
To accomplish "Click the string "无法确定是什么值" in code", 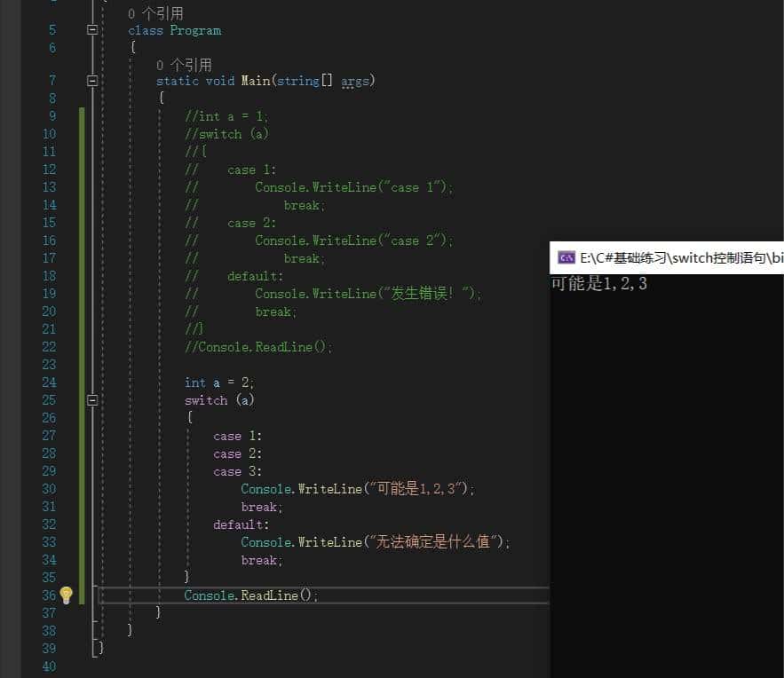I will point(436,541).
